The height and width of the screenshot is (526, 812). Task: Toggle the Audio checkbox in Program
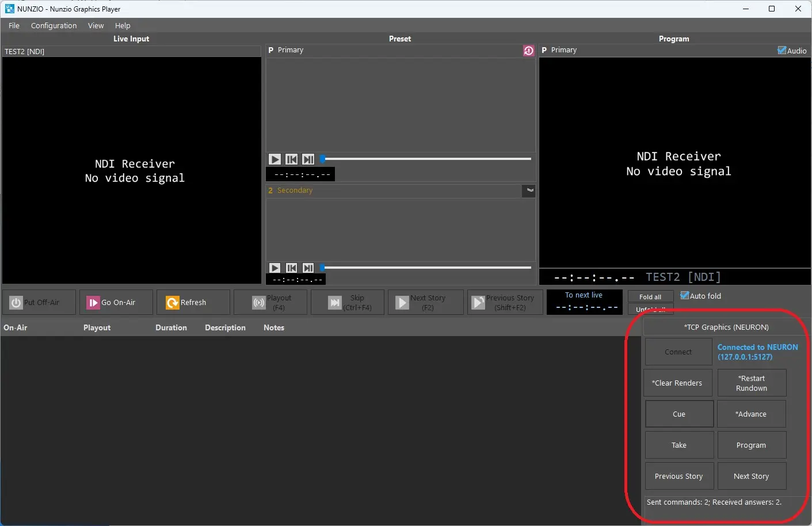[x=781, y=51]
